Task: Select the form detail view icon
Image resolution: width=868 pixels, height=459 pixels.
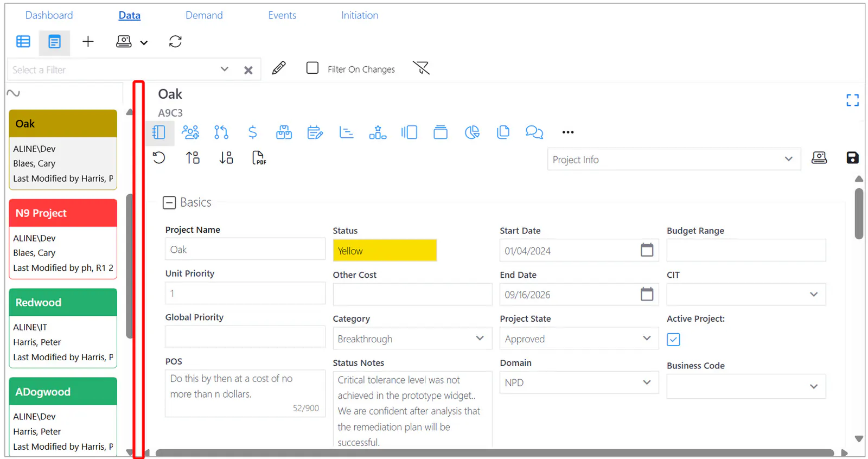Action: (54, 42)
